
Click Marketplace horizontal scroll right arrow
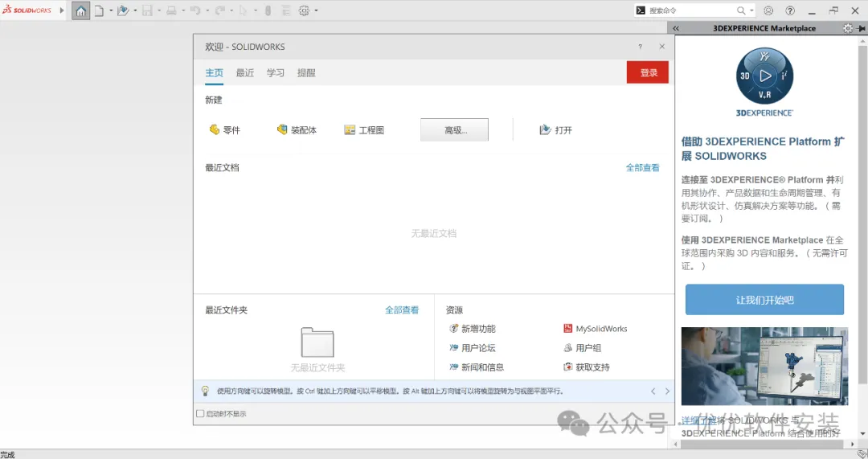852,444
